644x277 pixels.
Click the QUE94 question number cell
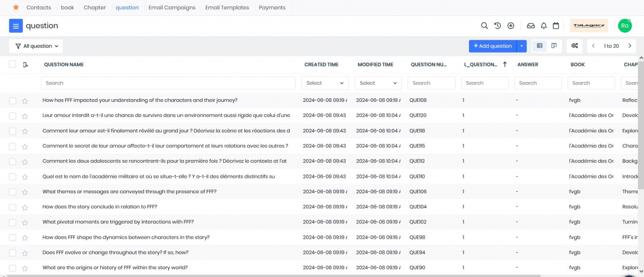click(x=417, y=252)
